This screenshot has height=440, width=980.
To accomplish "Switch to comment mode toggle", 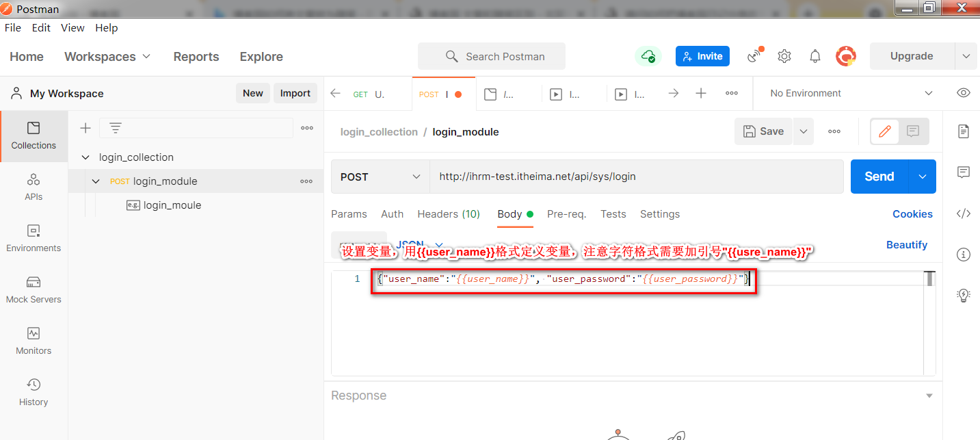I will click(x=913, y=131).
